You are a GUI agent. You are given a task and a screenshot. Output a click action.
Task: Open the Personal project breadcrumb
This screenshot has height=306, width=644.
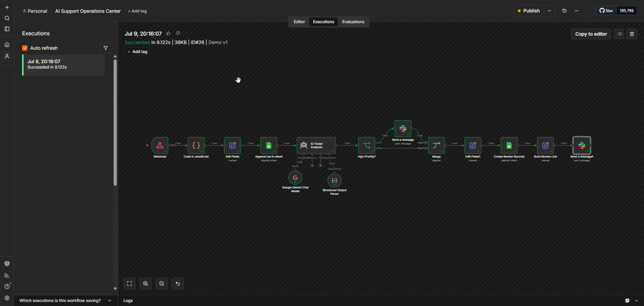(x=35, y=11)
